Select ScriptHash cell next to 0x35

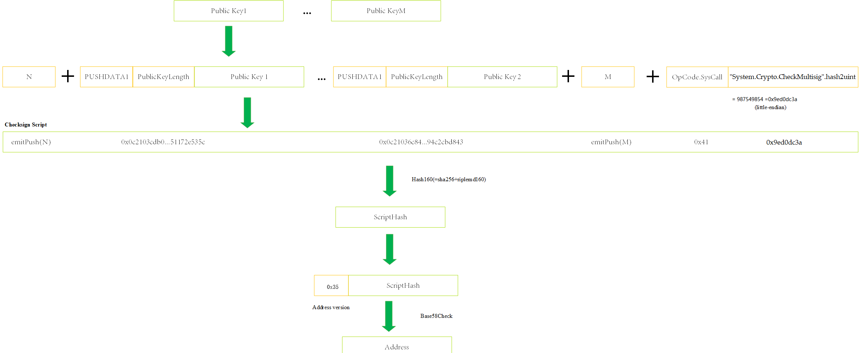pyautogui.click(x=403, y=286)
